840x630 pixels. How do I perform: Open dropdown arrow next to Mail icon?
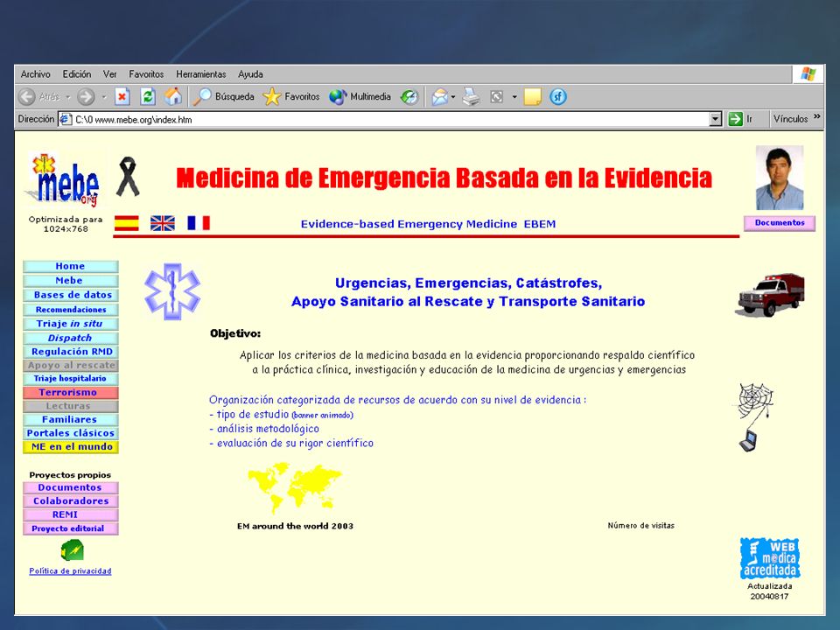(453, 97)
